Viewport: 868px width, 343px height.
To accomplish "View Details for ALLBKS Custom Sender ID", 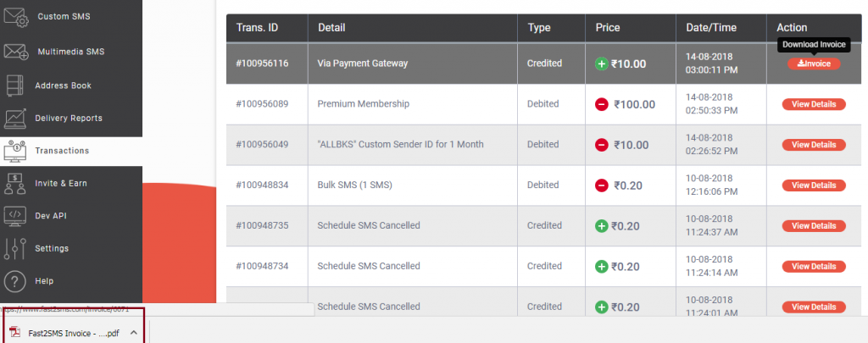I will (813, 145).
